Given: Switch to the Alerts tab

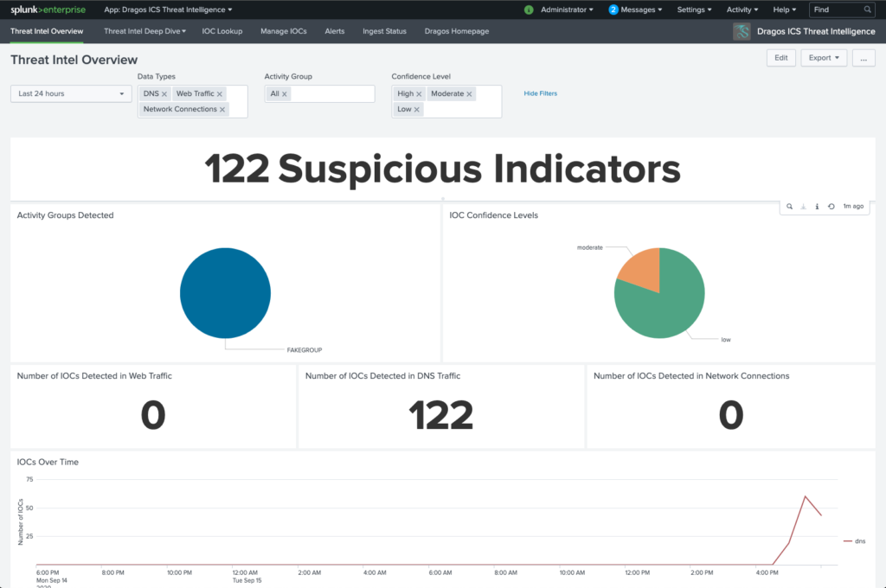Looking at the screenshot, I should pos(335,32).
